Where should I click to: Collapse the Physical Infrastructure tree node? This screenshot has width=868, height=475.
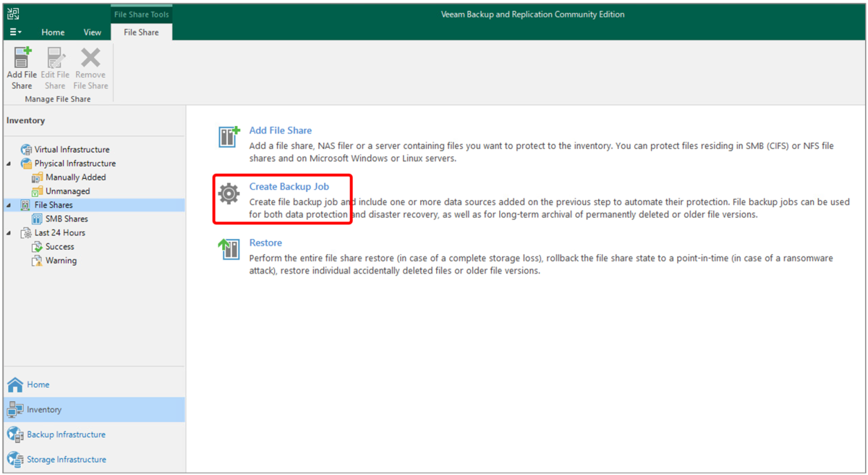click(9, 164)
